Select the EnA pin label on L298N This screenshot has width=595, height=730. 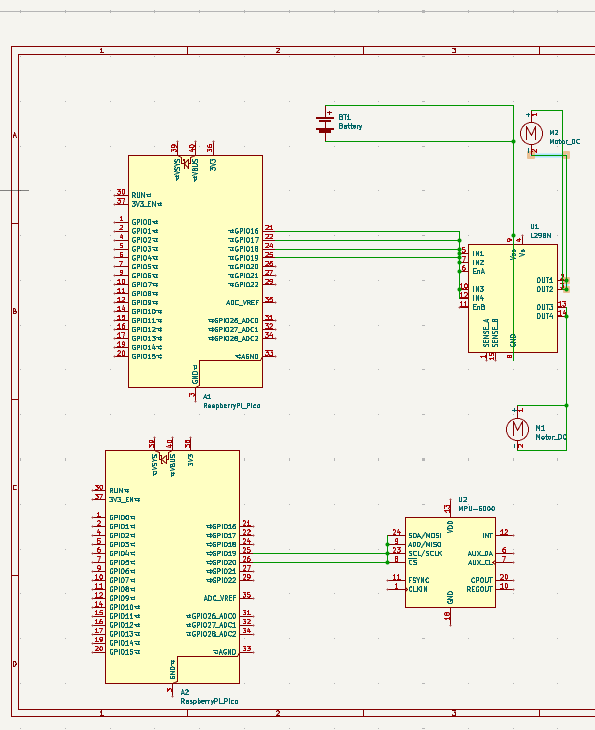(x=479, y=271)
